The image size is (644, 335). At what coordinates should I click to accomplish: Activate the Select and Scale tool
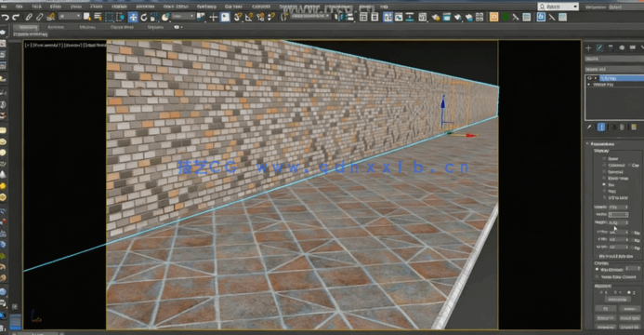154,18
